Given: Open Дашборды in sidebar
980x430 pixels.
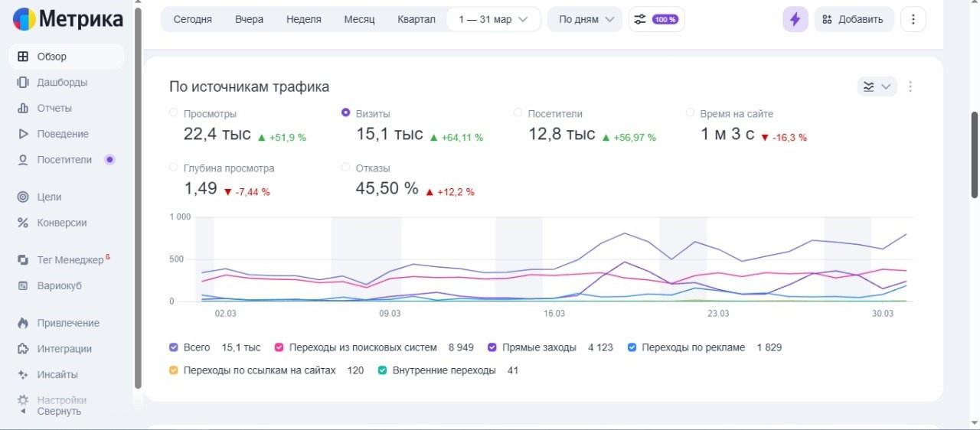Looking at the screenshot, I should point(62,83).
